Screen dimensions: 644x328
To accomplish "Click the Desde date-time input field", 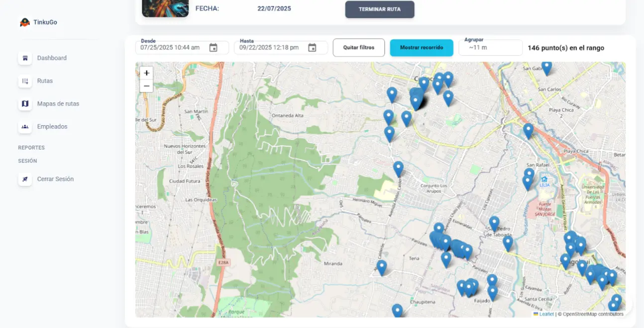I will (170, 48).
